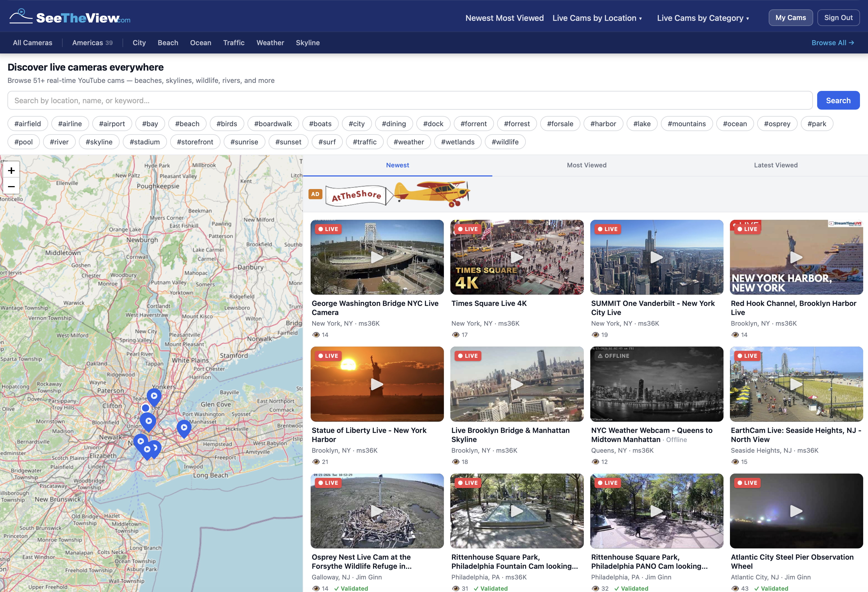Click the blue Search button

pyautogui.click(x=838, y=101)
